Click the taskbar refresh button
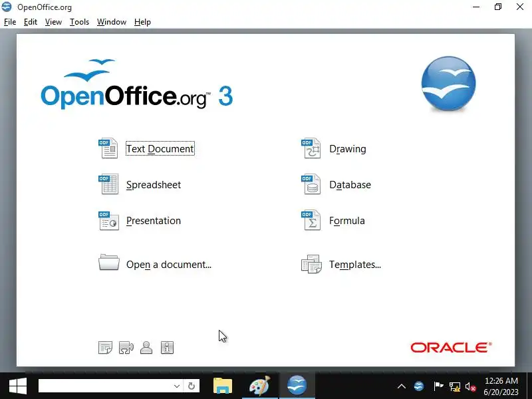This screenshot has height=399, width=532. (192, 386)
